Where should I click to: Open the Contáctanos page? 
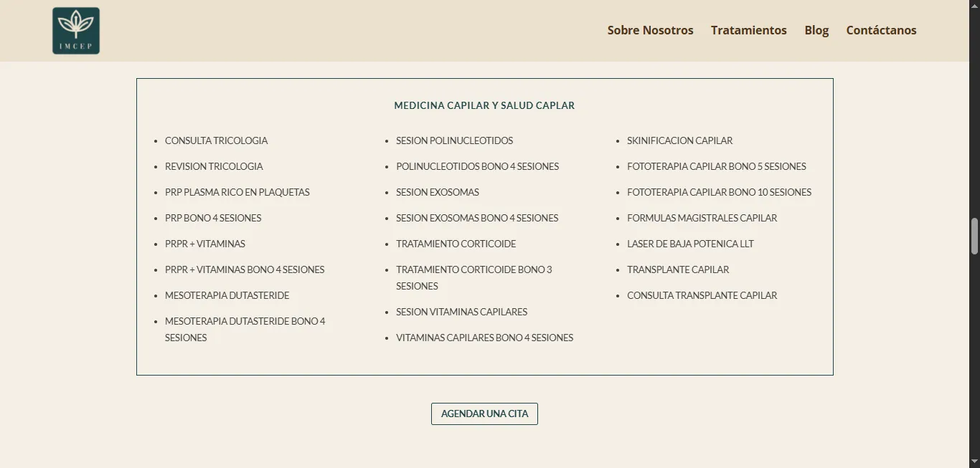[x=881, y=30]
